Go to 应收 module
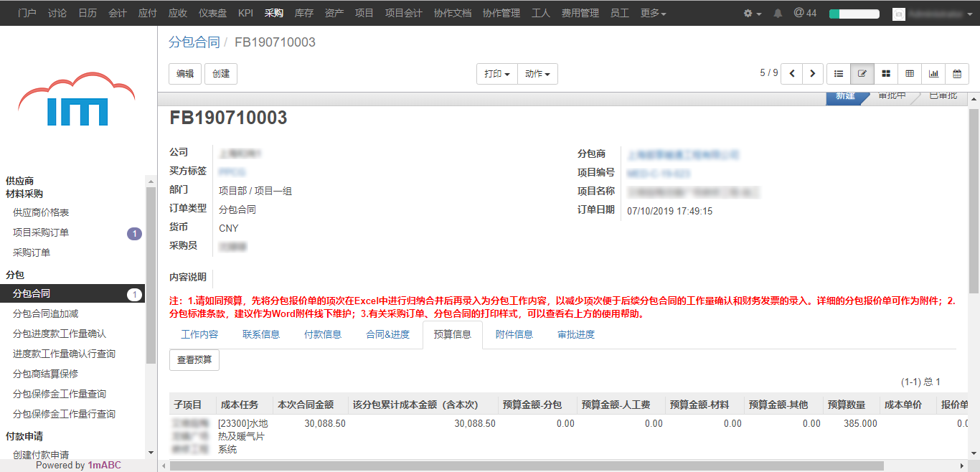Viewport: 980px width, 472px height. tap(177, 13)
